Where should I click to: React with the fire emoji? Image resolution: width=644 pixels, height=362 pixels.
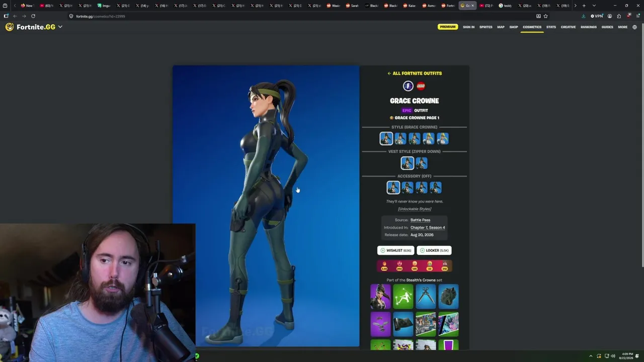pos(384,265)
